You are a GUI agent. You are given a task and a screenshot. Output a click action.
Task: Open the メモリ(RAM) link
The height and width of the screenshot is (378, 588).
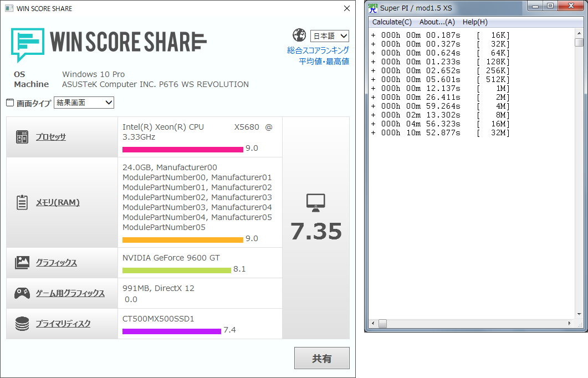(58, 202)
